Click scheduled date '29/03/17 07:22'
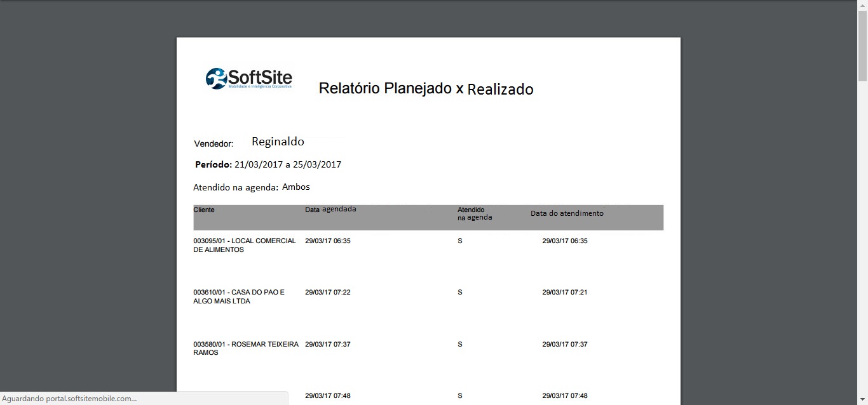868x405 pixels. 328,293
